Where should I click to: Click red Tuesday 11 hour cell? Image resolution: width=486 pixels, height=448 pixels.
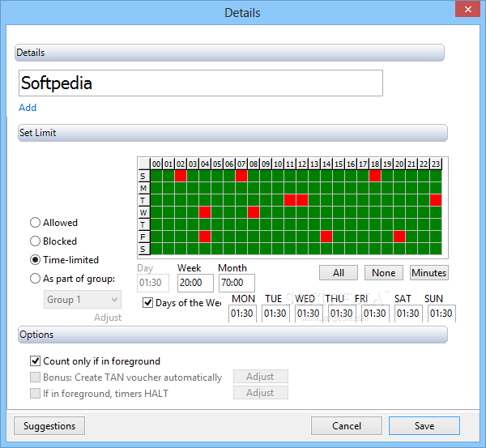[290, 200]
